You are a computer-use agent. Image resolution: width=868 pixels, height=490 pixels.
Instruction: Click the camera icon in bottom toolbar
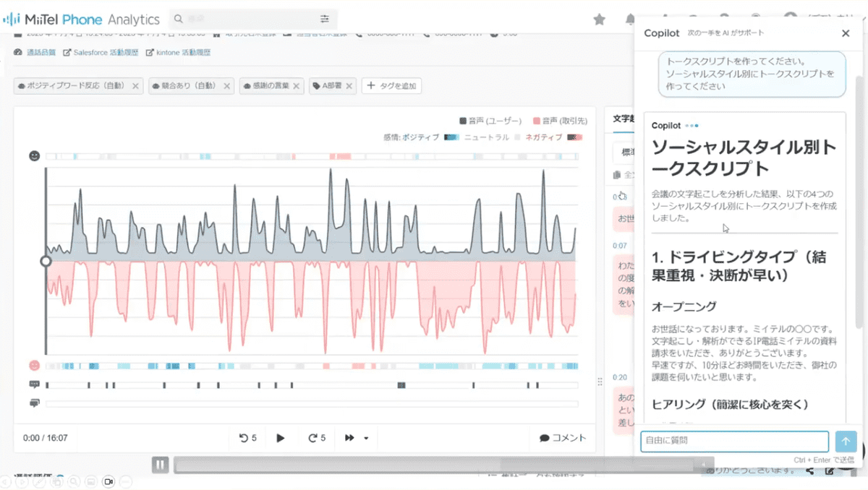(x=109, y=481)
